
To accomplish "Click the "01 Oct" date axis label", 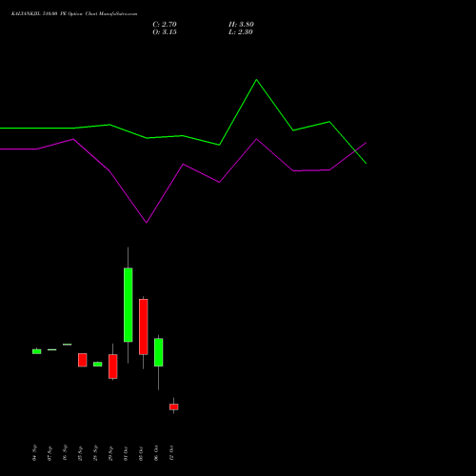I will pyautogui.click(x=126, y=453).
